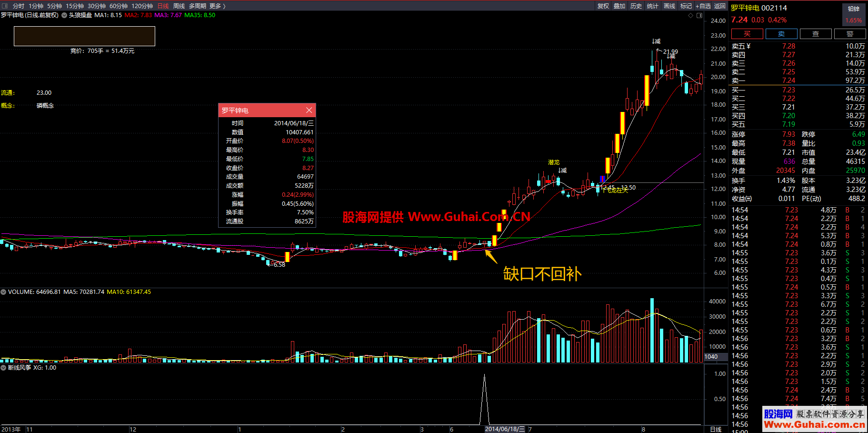
Task: Switch to 日线 daily chart
Action: click(x=163, y=6)
